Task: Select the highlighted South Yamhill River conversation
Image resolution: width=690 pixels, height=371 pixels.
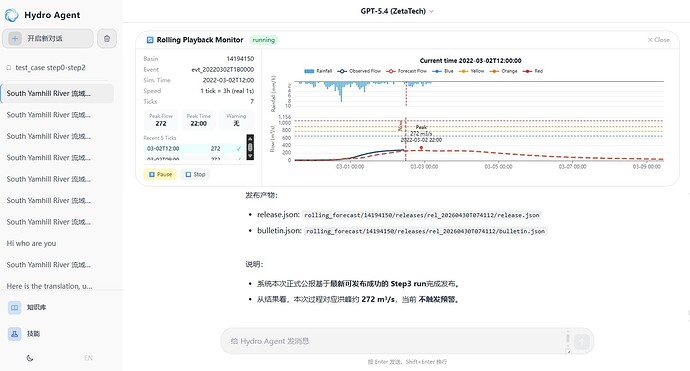Action: [x=57, y=93]
